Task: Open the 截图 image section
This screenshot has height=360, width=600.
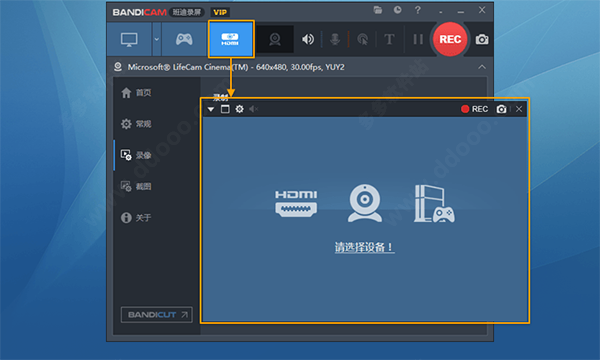Action: pyautogui.click(x=136, y=186)
